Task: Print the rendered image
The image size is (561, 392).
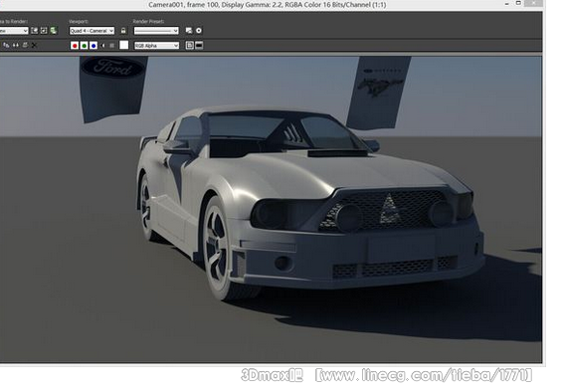Action: pyautogui.click(x=25, y=45)
